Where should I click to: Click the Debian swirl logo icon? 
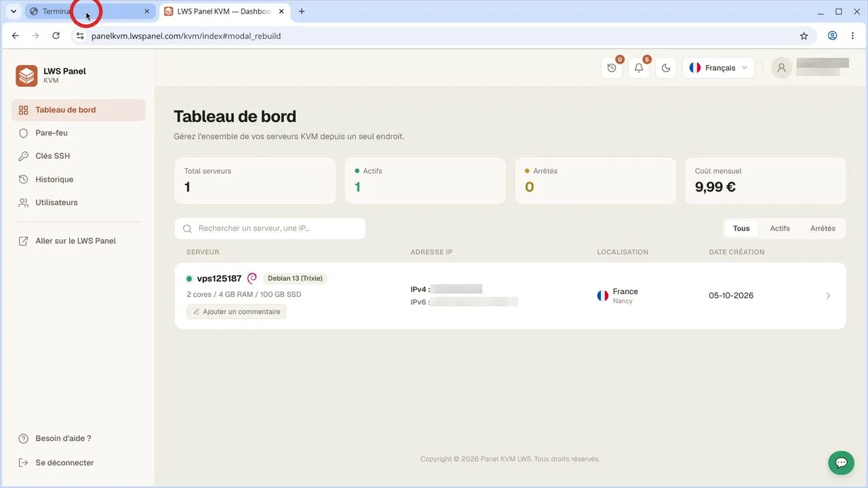point(252,279)
